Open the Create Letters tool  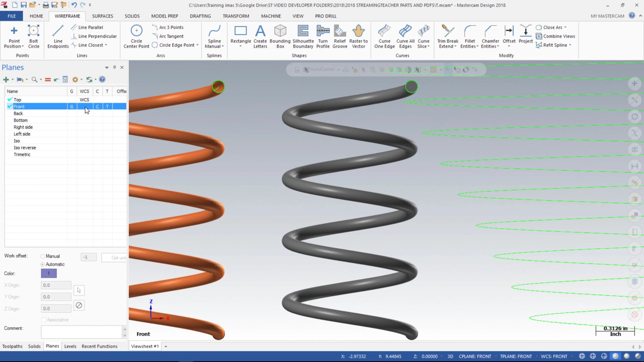260,36
